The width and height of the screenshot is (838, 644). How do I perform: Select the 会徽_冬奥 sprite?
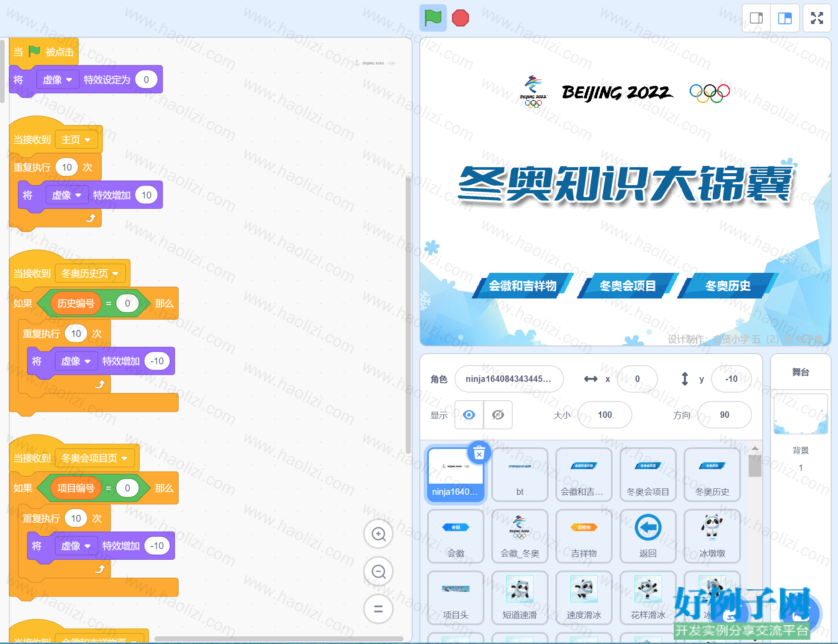tap(520, 536)
